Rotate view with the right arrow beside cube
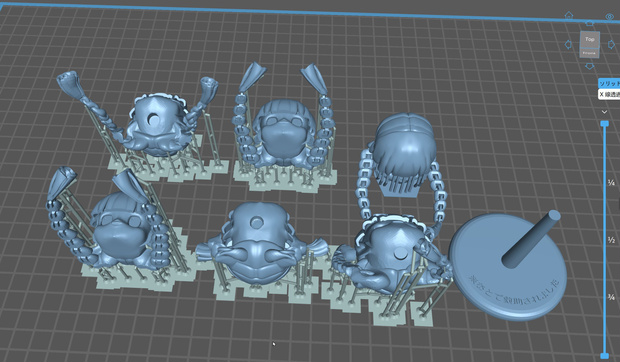620x362 pixels. point(611,44)
